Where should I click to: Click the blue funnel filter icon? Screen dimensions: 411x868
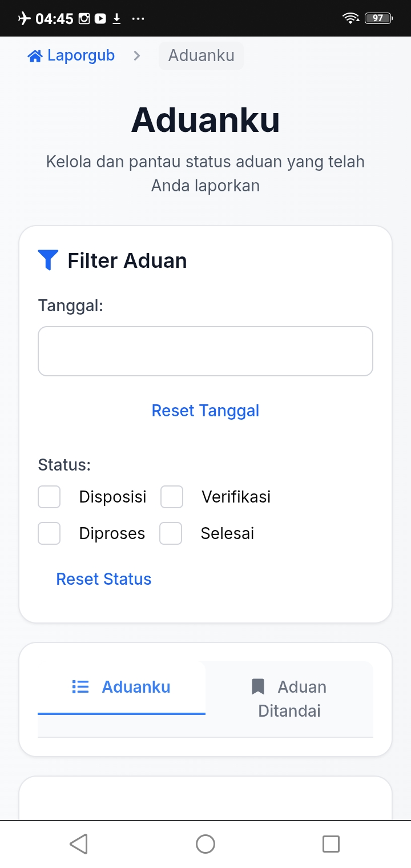(48, 260)
